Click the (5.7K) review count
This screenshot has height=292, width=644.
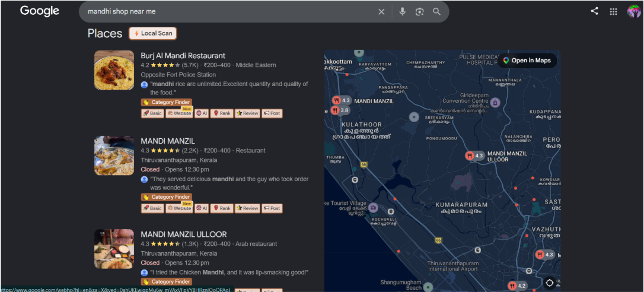[190, 65]
